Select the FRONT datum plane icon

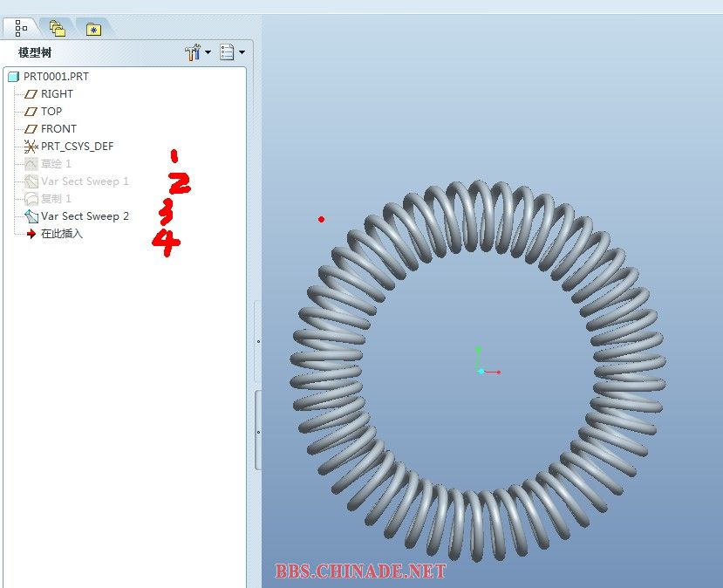pos(31,129)
